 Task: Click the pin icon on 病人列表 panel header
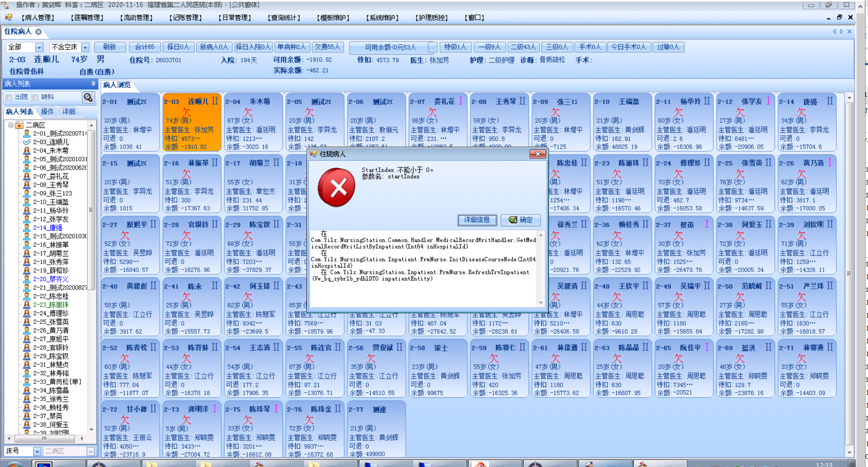[x=93, y=84]
